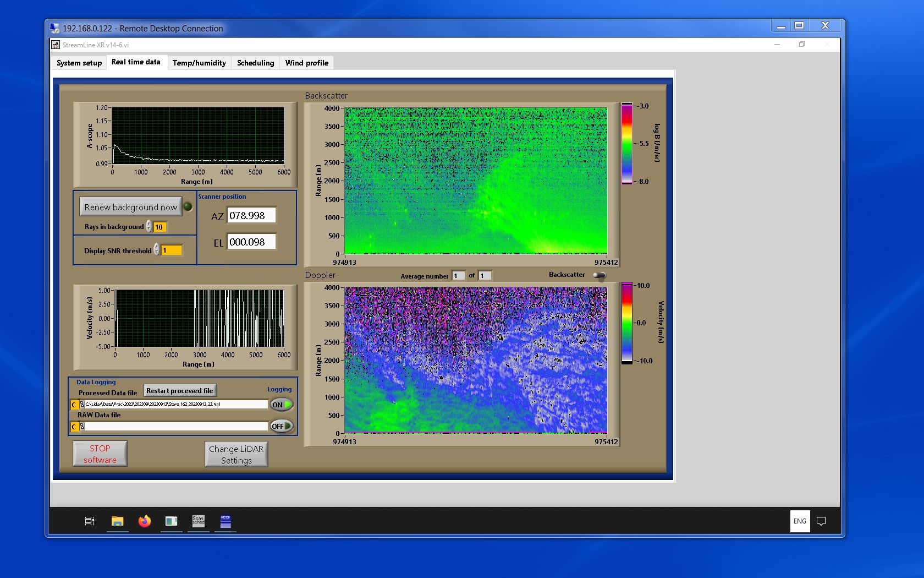Adjust the Display SNR threshold stepper

pos(157,250)
